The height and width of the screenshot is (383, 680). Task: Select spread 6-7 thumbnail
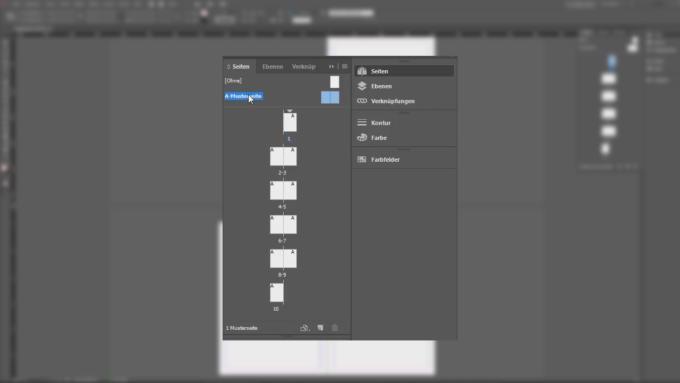point(283,224)
